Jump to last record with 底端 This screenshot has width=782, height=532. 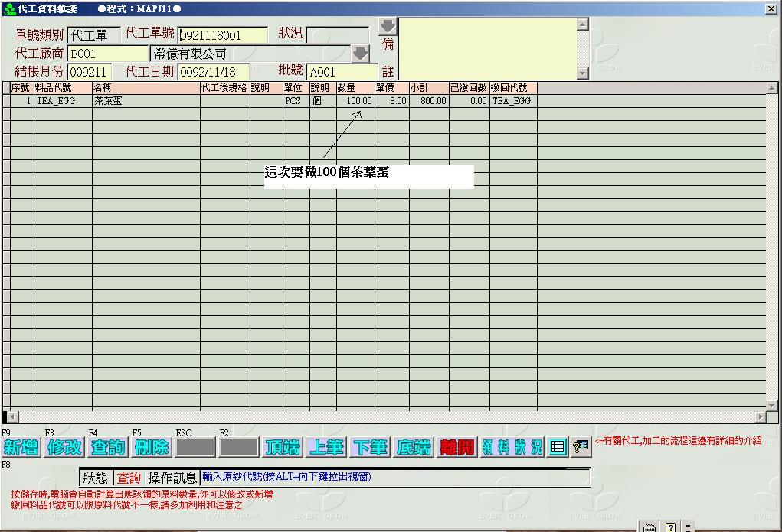(414, 448)
